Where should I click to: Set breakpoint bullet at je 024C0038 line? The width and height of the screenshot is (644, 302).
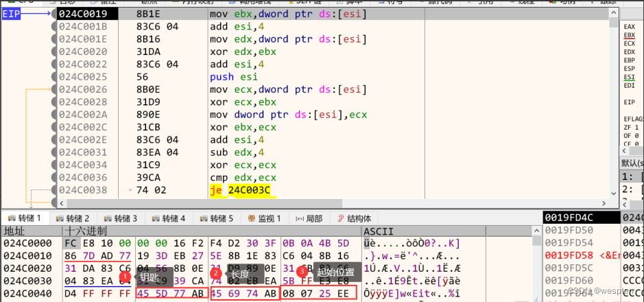(x=53, y=189)
